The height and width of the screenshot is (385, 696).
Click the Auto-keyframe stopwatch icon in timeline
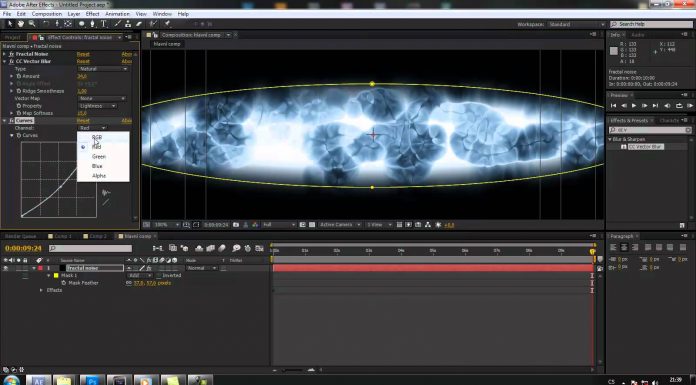(x=248, y=248)
